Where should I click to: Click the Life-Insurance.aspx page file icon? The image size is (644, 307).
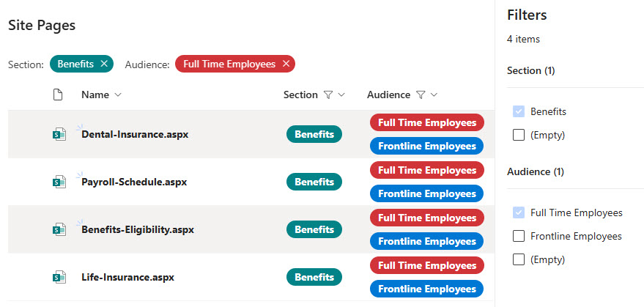(x=59, y=278)
